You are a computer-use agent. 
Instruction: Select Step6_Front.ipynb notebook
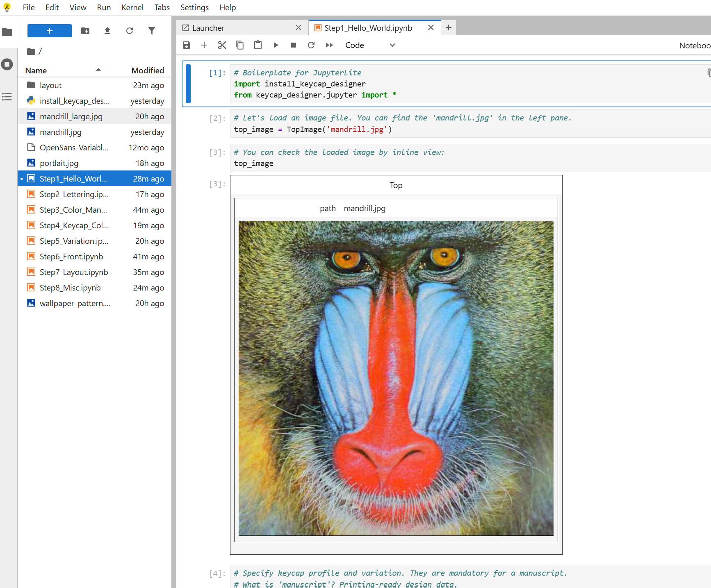(x=94, y=257)
